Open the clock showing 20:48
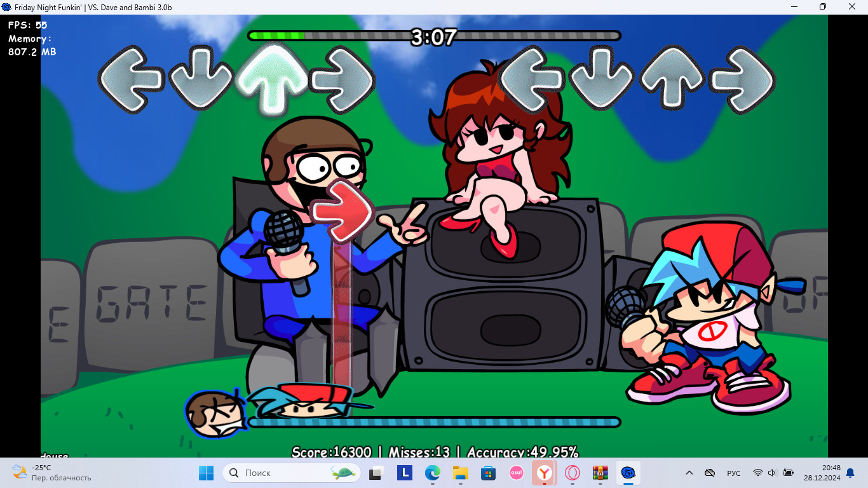Image resolution: width=868 pixels, height=488 pixels. pos(822,473)
